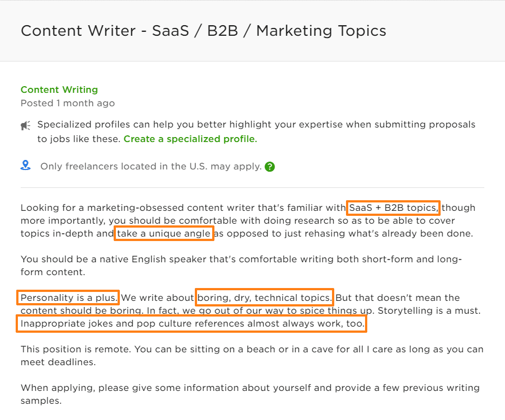This screenshot has height=420, width=505.
Task: Select the Content Writing category link
Action: point(59,89)
